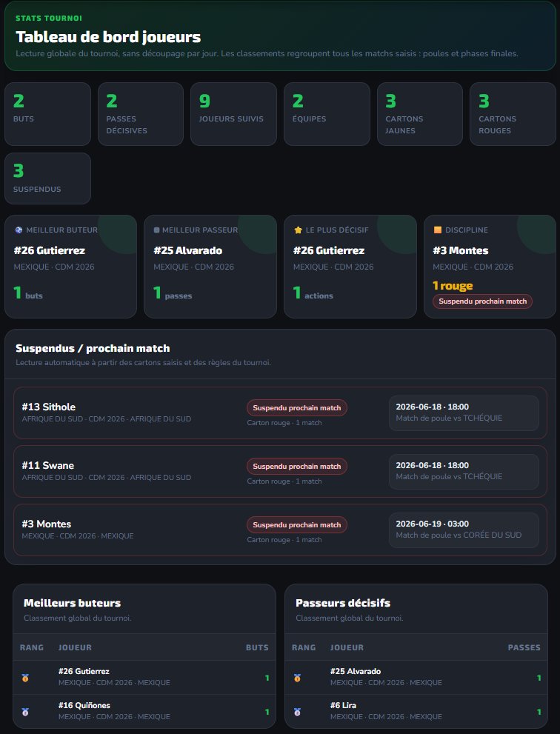Click the star icon beside Le plus décisif
Image resolution: width=560 pixels, height=734 pixels.
point(298,230)
